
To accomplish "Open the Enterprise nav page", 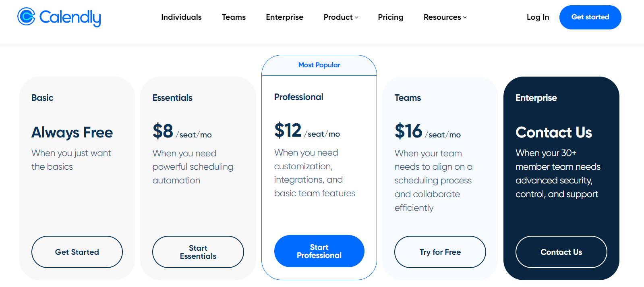I will [284, 17].
